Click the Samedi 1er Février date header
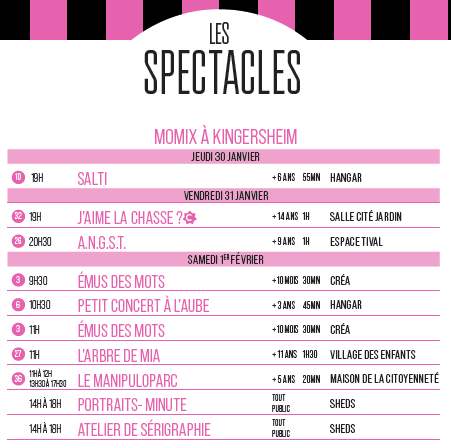Image resolution: width=451 pixels, height=445 pixels. 224,259
